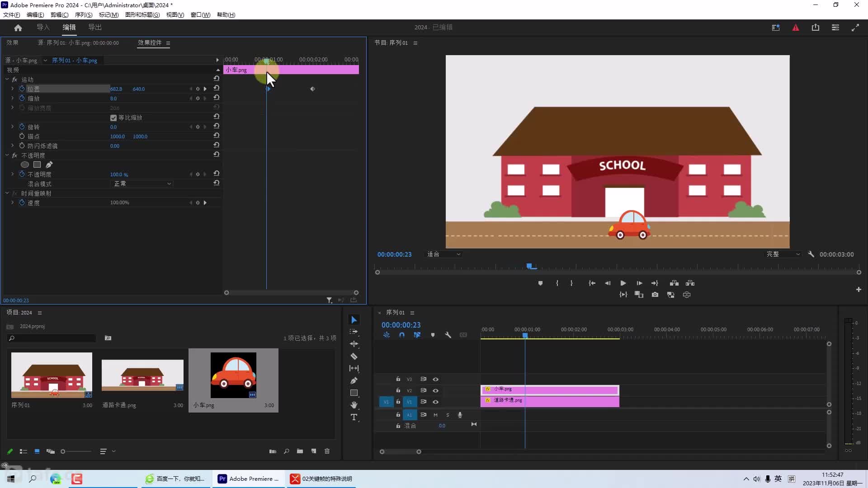
Task: Collapse the 运动 effect group
Action: tap(7, 79)
